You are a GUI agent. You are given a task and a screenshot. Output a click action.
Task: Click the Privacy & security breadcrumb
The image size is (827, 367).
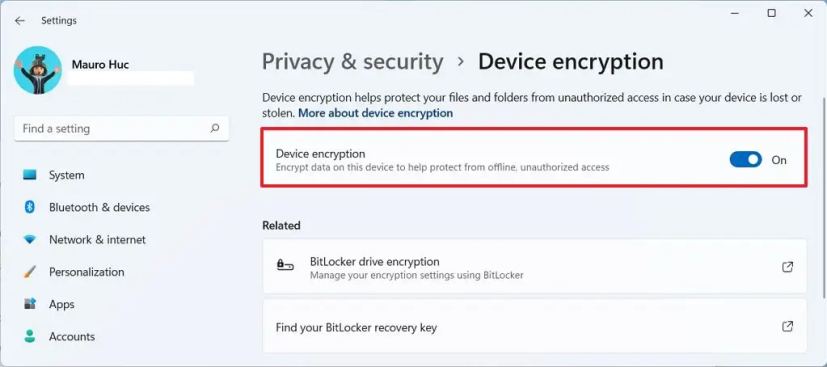(352, 62)
